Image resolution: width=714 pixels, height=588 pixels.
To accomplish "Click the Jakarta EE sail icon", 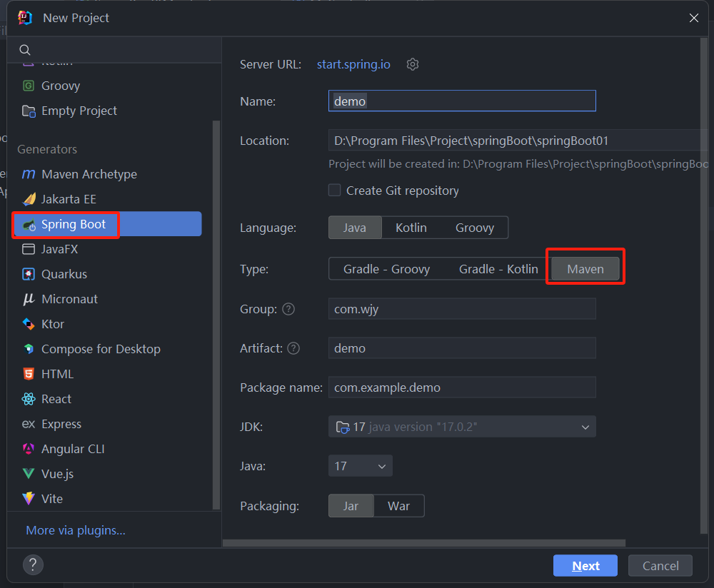I will click(29, 199).
